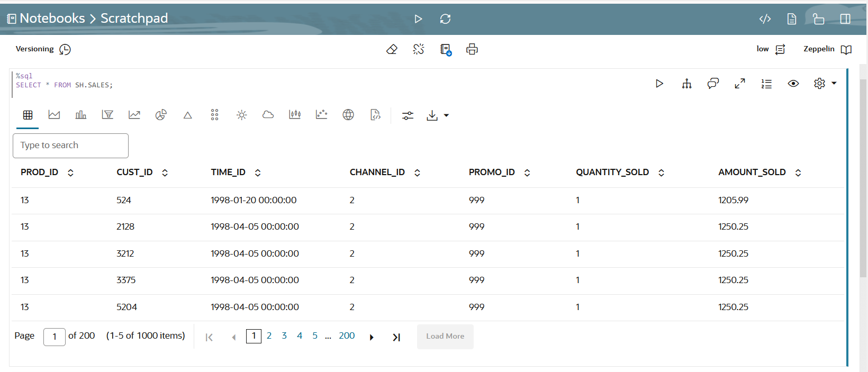Open the low consumer group selector

(x=771, y=49)
